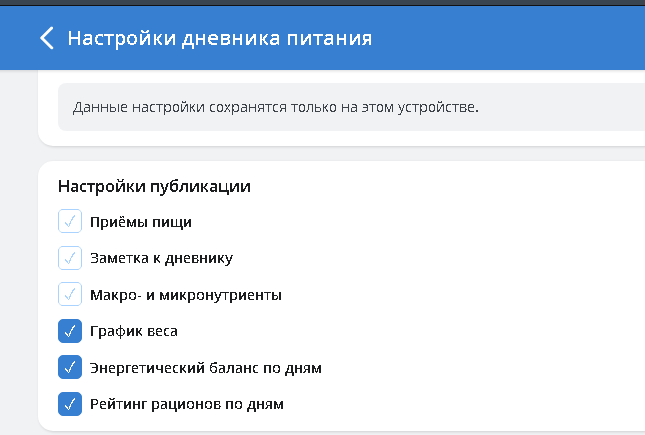Click the Энергетический баланс по дням label
The height and width of the screenshot is (435, 645).
205,368
